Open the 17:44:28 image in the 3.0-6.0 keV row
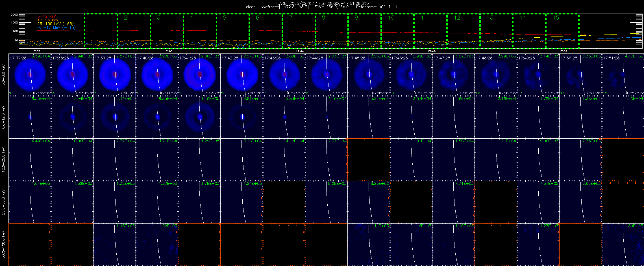644x266 pixels. [x=326, y=75]
